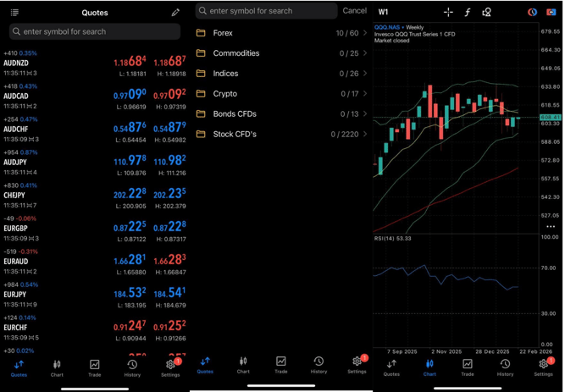Tap the QQQ.NAS symbol label on chart
565x392 pixels.
[386, 27]
